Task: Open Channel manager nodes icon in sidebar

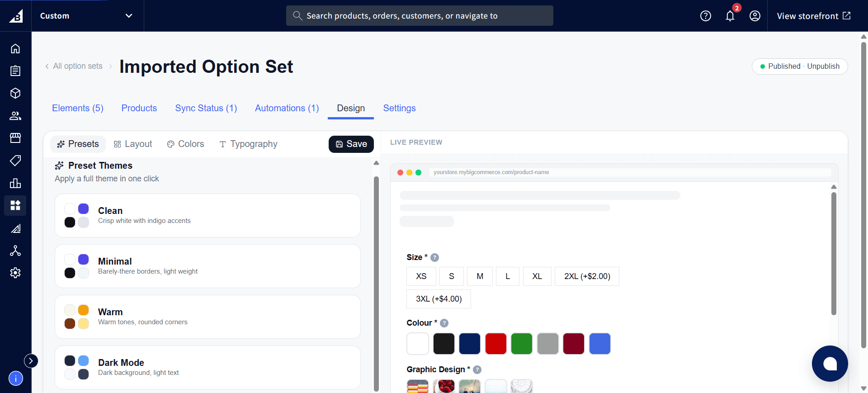Action: 15,251
